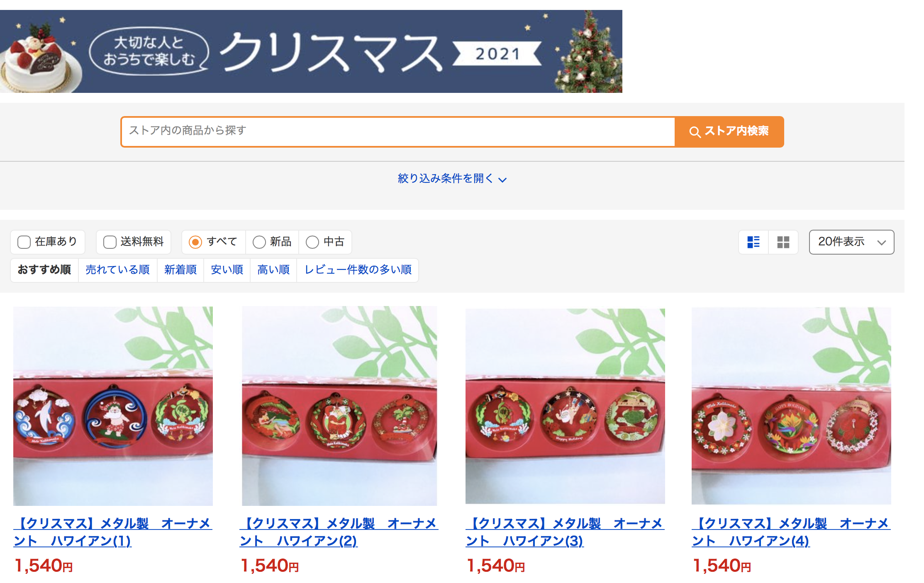This screenshot has width=924, height=583.
Task: Select the 新品 radio button
Action: coord(259,242)
